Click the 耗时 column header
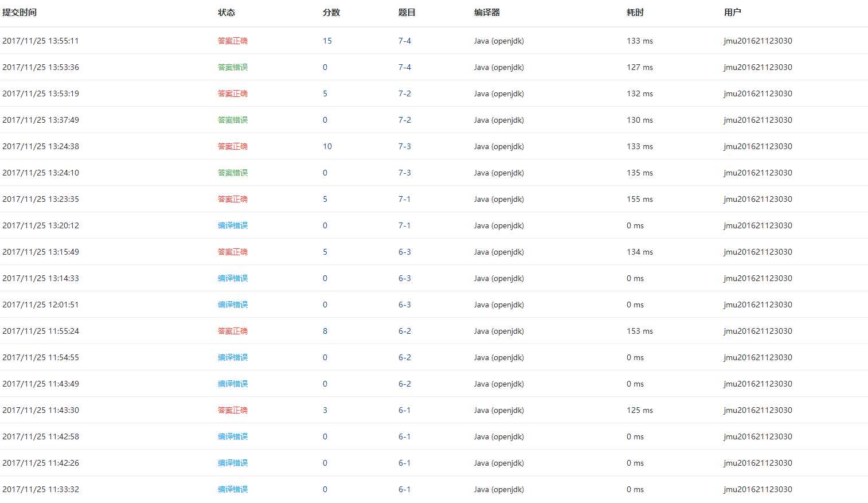Screen dimensions: 868x503 [635, 12]
